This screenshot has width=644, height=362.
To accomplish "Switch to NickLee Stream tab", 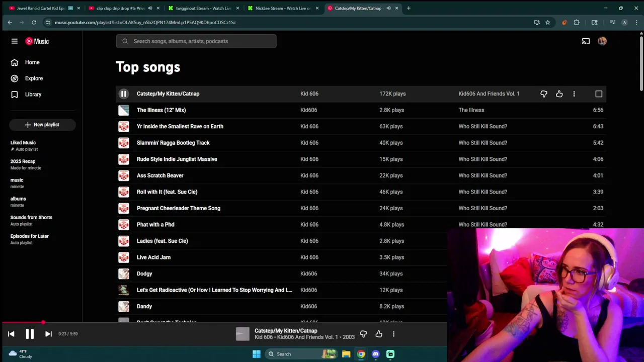I will pos(283,8).
